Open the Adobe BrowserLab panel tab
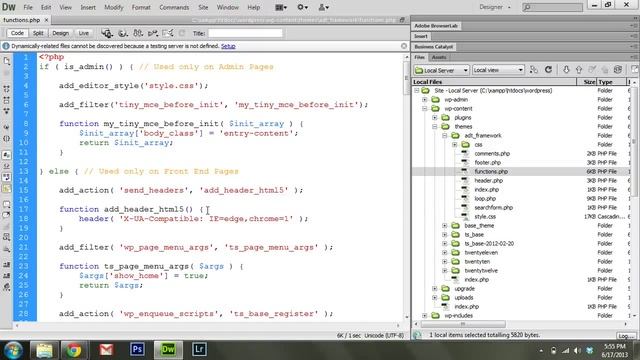640x360 pixels. click(x=436, y=26)
